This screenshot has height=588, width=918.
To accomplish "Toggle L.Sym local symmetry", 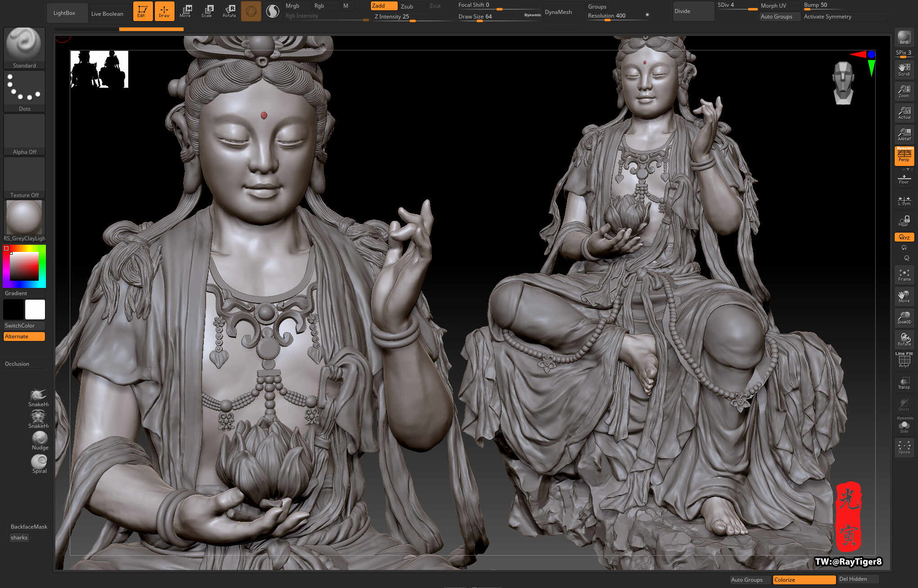I will [904, 201].
